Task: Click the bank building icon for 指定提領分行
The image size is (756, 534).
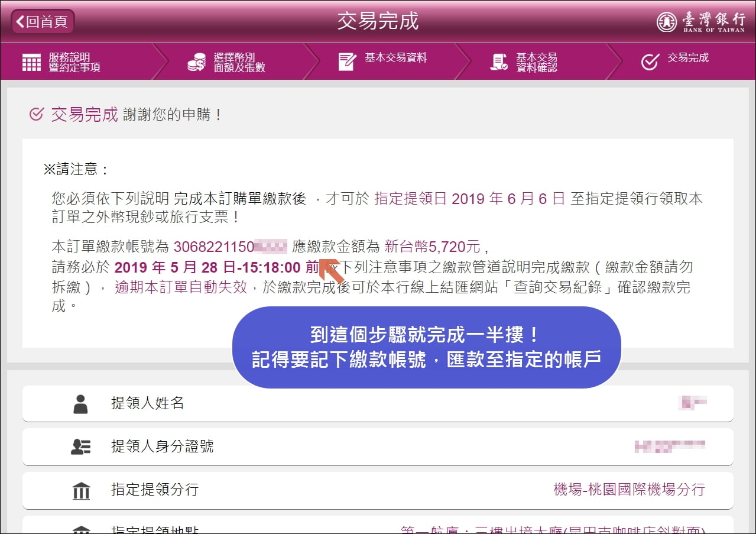Action: pyautogui.click(x=81, y=490)
